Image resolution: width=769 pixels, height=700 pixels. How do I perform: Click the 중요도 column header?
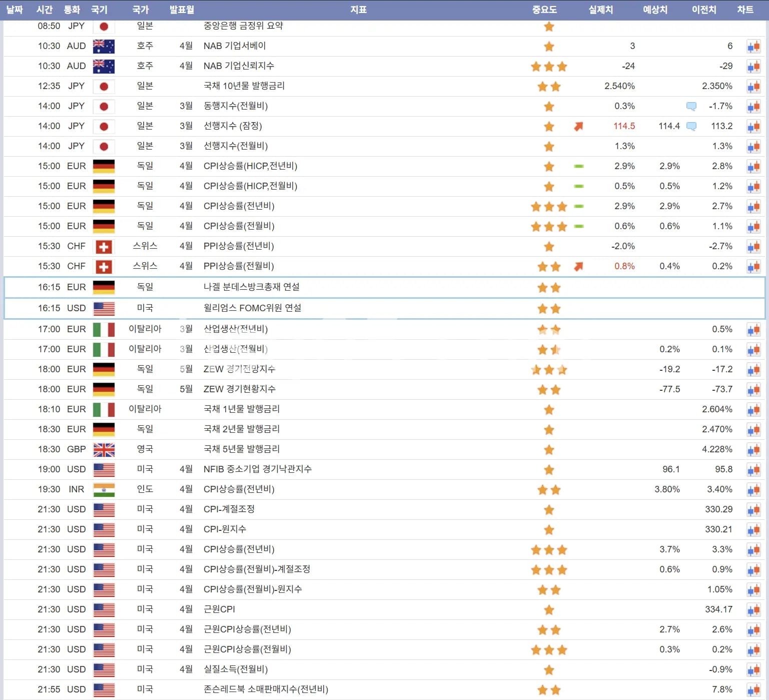coord(544,10)
